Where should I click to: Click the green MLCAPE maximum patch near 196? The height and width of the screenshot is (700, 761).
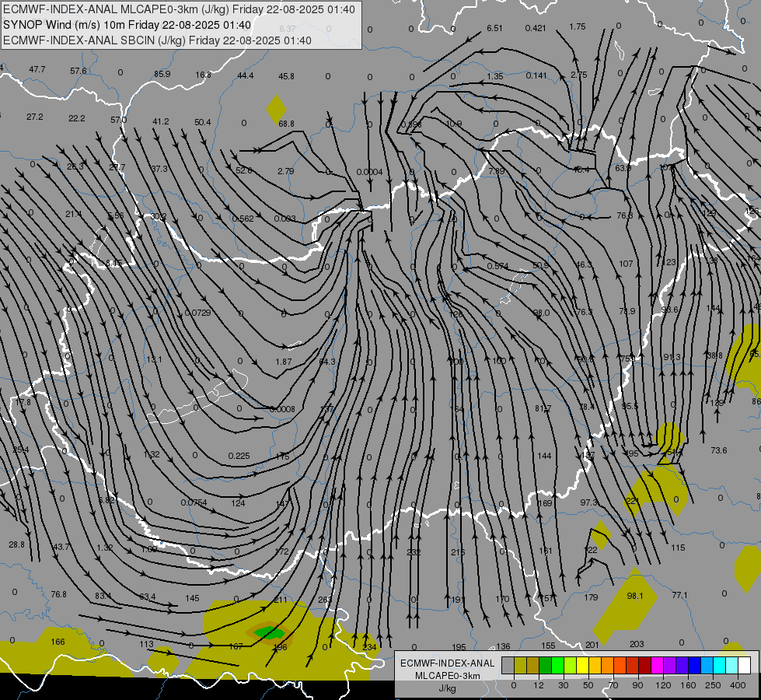point(270,632)
